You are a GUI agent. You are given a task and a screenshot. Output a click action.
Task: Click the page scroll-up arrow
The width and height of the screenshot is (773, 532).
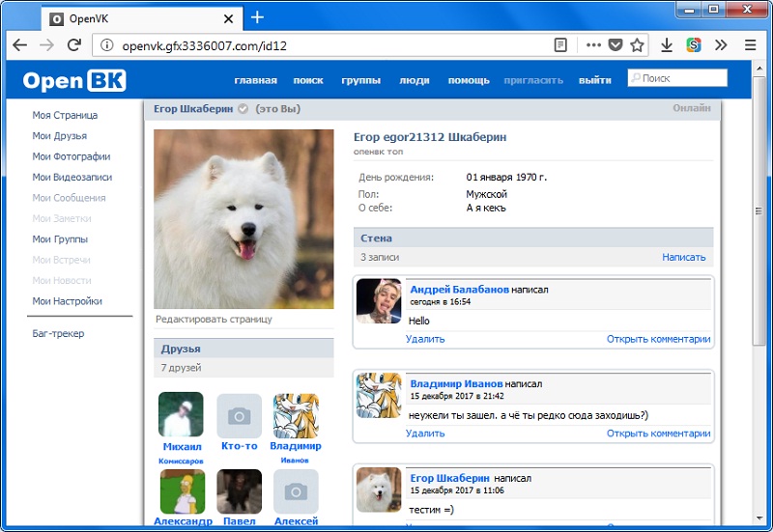point(759,68)
